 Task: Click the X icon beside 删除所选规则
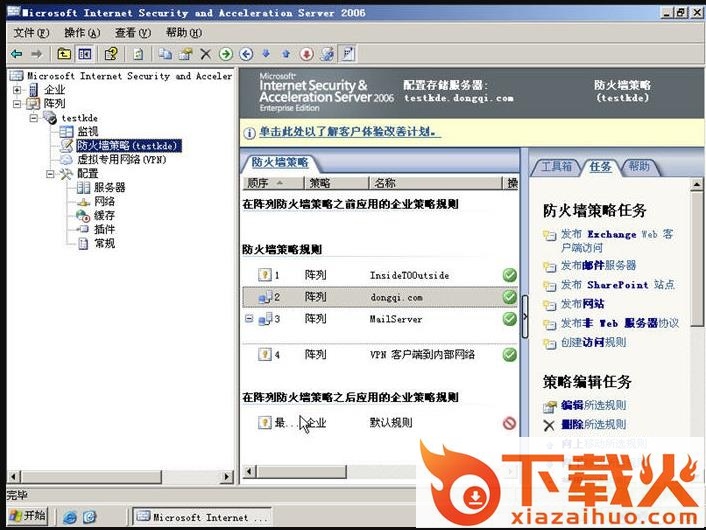click(549, 425)
